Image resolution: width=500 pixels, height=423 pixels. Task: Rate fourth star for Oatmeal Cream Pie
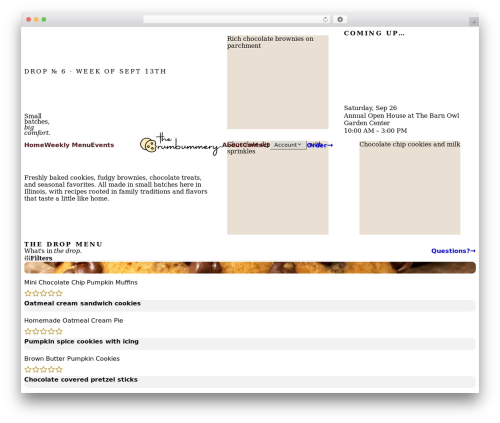51,331
